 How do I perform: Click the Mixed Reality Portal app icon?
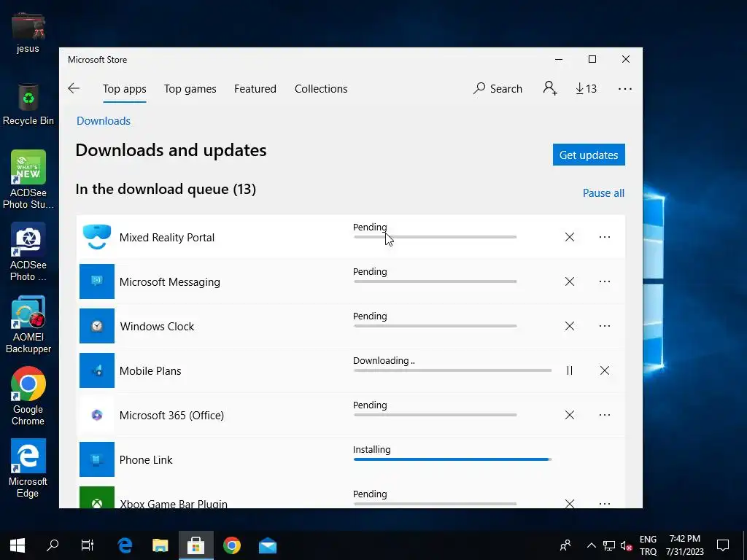coord(97,237)
